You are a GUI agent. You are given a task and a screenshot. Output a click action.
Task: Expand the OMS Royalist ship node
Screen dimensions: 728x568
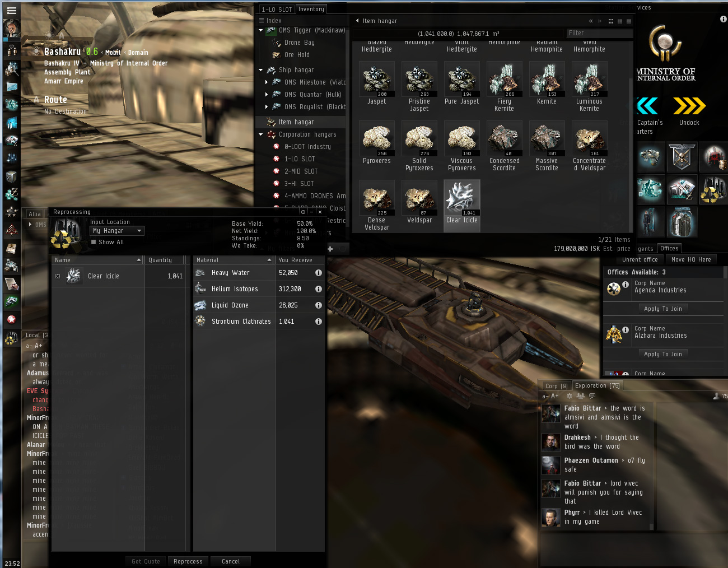[x=267, y=107]
